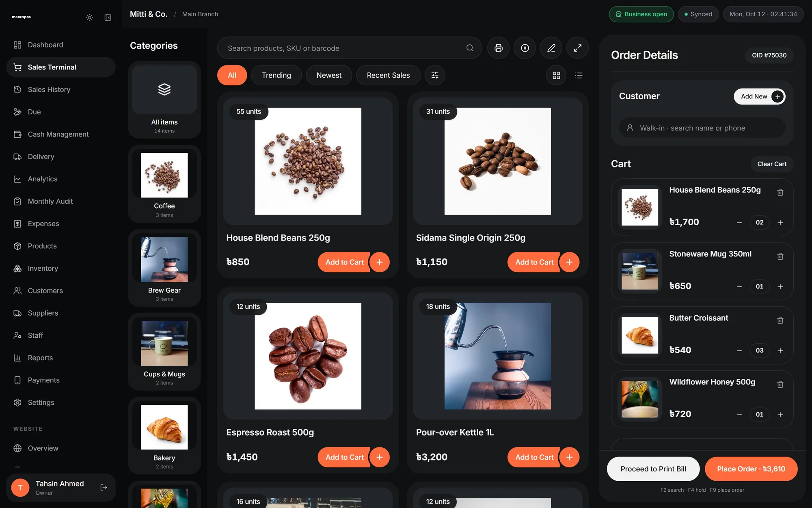
Task: Click the product search field
Action: coord(350,48)
